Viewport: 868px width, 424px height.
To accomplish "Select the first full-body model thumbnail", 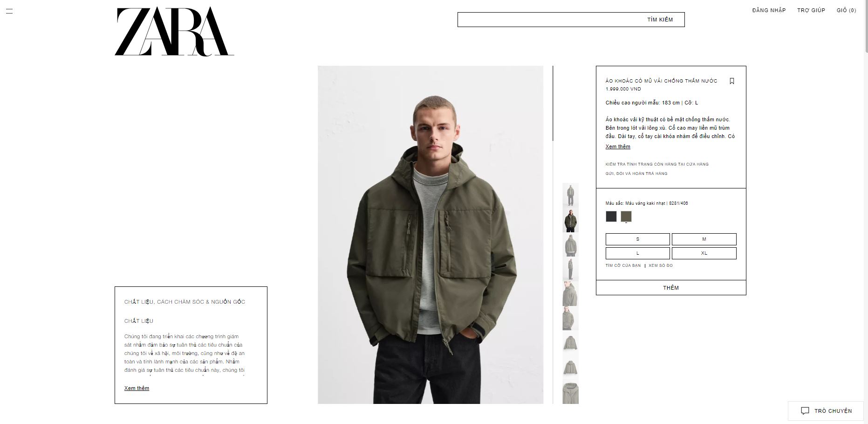I will [570, 195].
